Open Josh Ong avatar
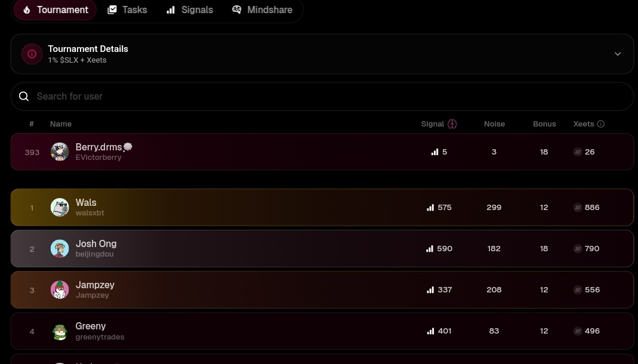 [60, 248]
